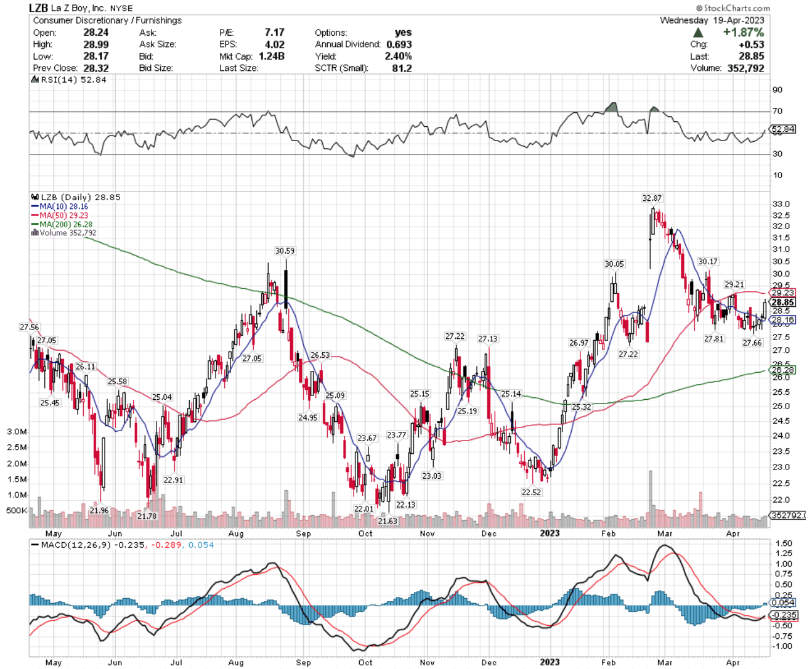Click the 29.21 April high label

(x=734, y=285)
